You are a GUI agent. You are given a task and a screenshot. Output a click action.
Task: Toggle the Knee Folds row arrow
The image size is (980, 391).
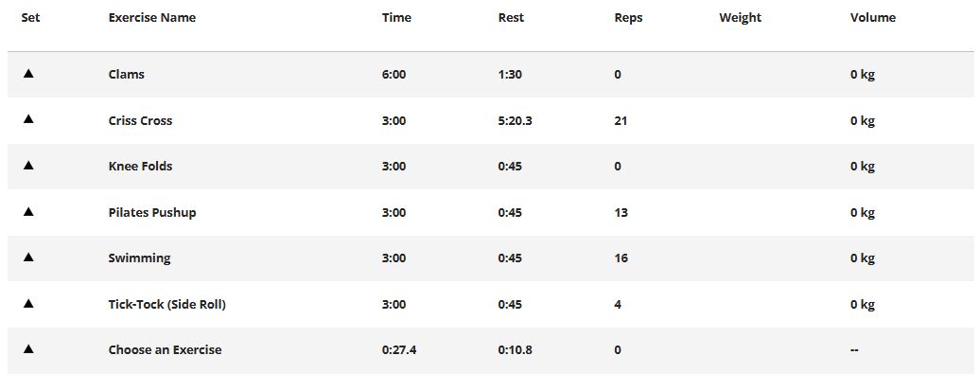tap(28, 166)
